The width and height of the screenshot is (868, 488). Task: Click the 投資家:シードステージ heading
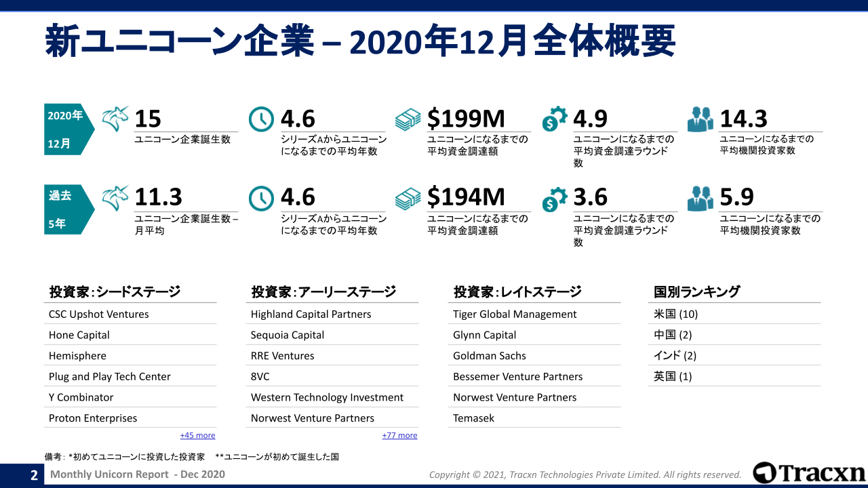coord(115,292)
